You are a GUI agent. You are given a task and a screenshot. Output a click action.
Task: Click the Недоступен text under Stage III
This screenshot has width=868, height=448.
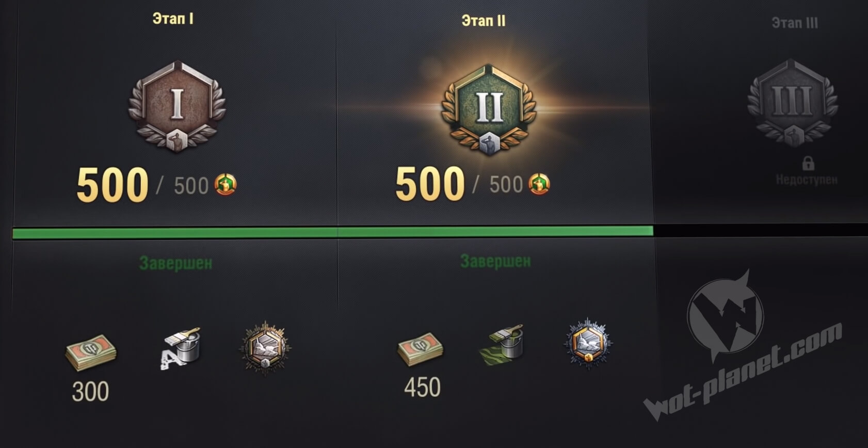(807, 180)
